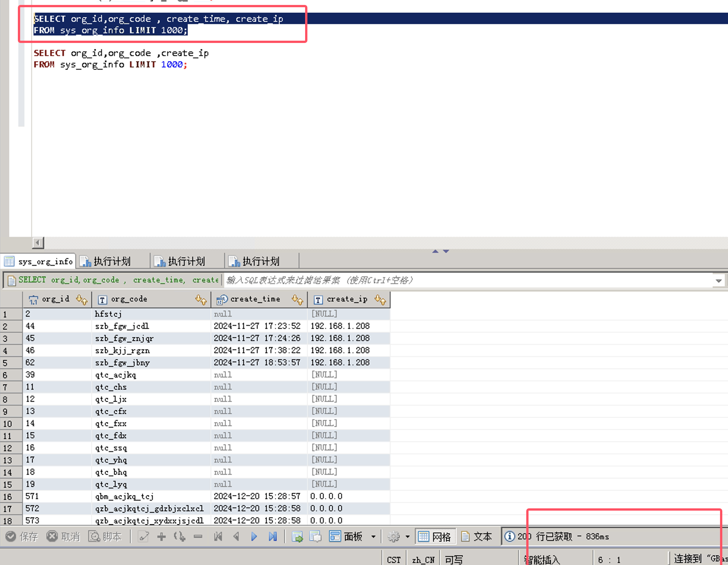The image size is (728, 565).
Task: Click the CST timezone status bar item
Action: click(394, 560)
